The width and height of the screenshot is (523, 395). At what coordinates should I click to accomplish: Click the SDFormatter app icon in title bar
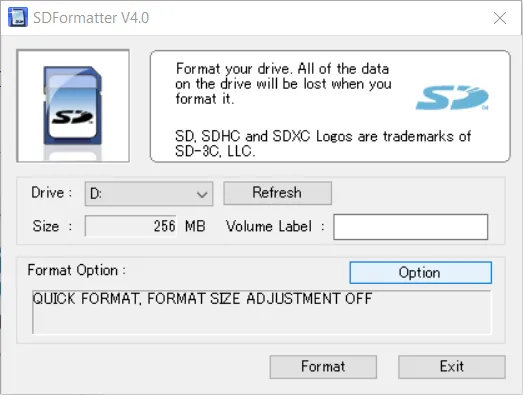18,17
